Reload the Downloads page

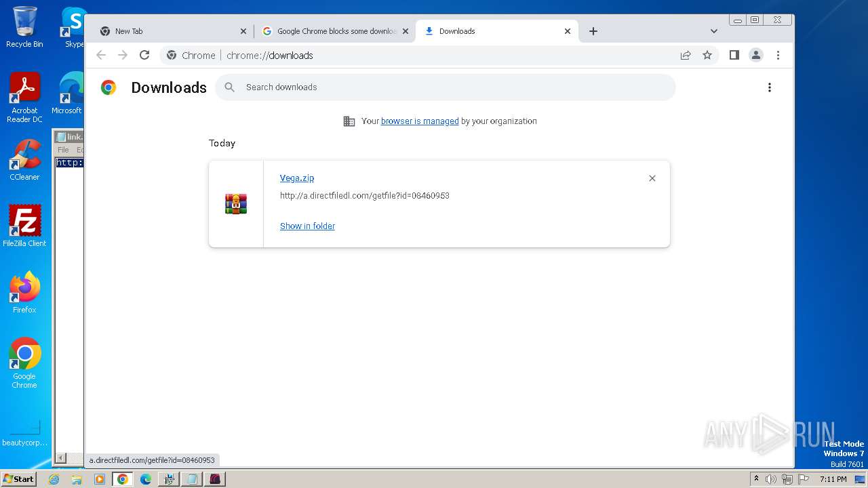point(144,55)
